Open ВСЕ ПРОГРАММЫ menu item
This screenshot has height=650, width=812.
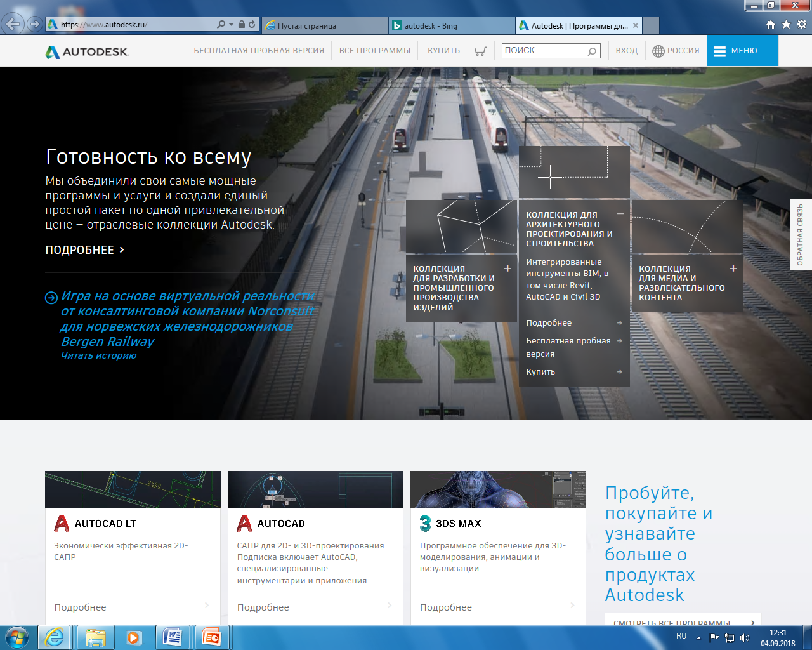click(x=375, y=51)
